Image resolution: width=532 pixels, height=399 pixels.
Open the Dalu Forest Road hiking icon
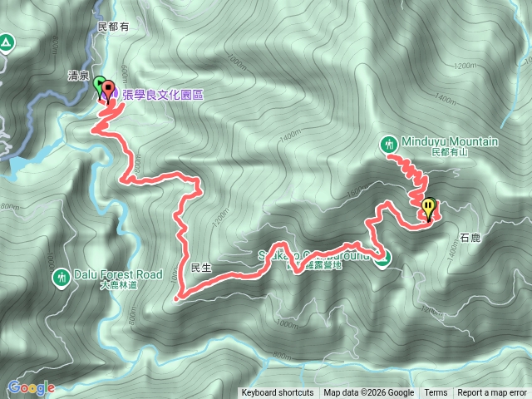(62, 278)
